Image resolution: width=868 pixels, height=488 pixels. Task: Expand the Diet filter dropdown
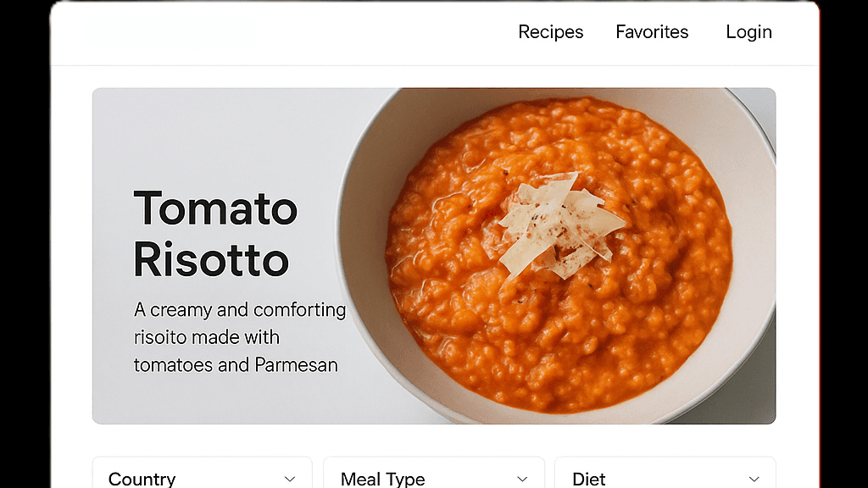coord(665,473)
